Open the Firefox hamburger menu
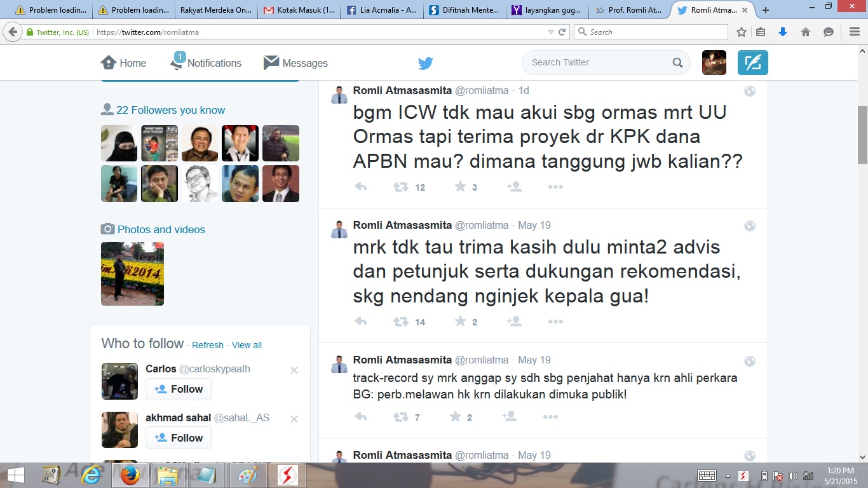Viewport: 868px width, 488px height. (x=854, y=32)
